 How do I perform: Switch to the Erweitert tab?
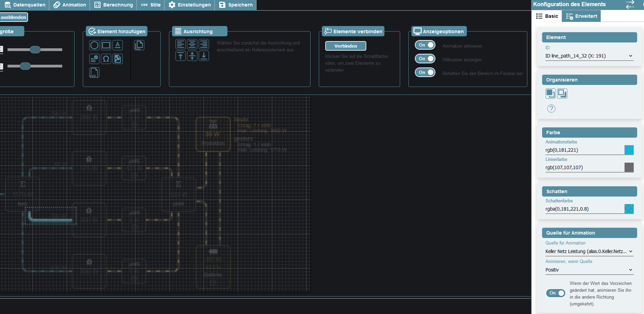coord(581,16)
